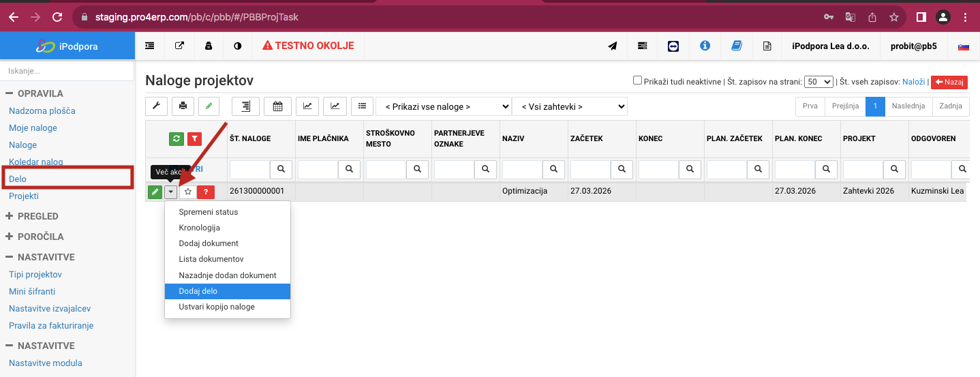Bookmark page with browser star icon
Viewport: 980px width, 377px height.
coord(894,17)
